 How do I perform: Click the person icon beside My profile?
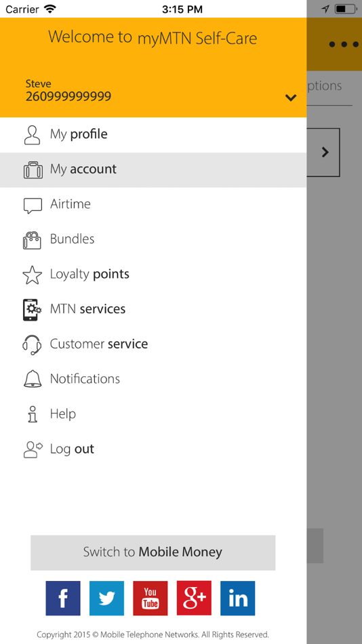pos(32,135)
